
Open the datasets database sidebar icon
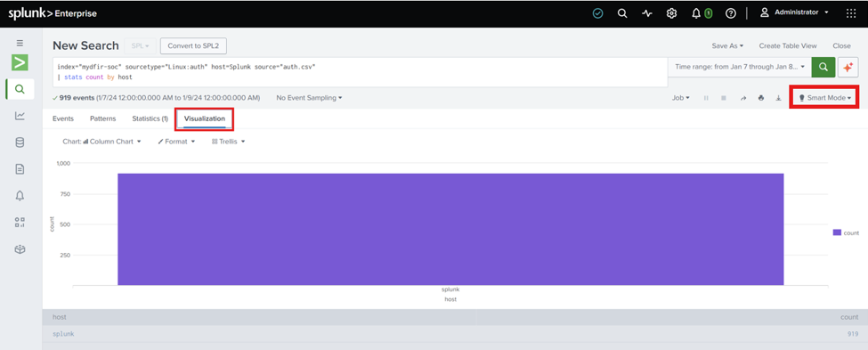tap(20, 142)
